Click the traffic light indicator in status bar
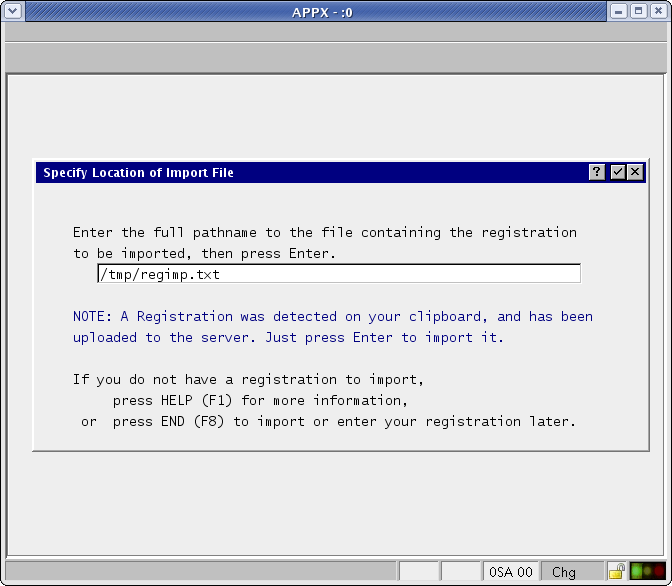The height and width of the screenshot is (586, 672). pos(648,572)
